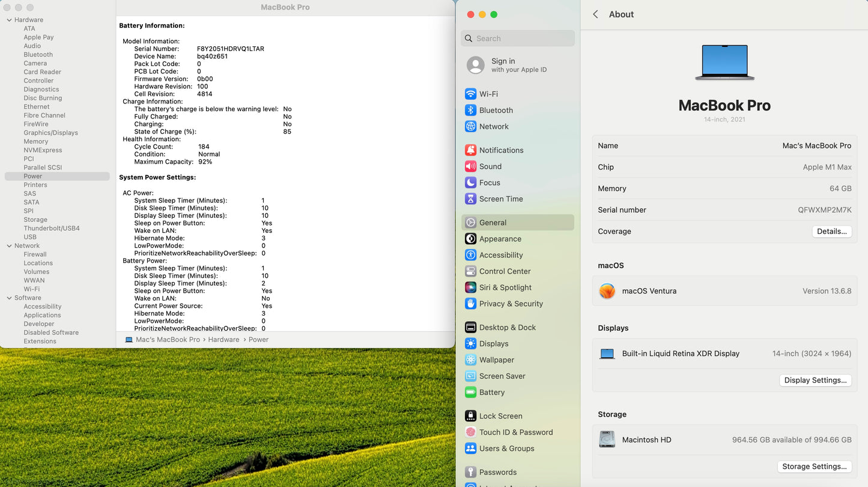Click Maximum Capacity value 92%
The image size is (868, 487).
pos(205,162)
